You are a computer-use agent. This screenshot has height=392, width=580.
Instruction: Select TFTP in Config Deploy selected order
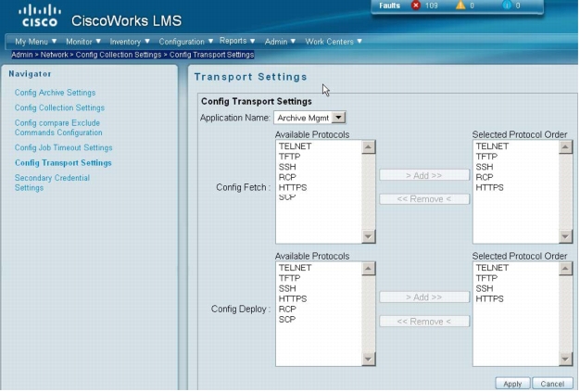point(486,278)
